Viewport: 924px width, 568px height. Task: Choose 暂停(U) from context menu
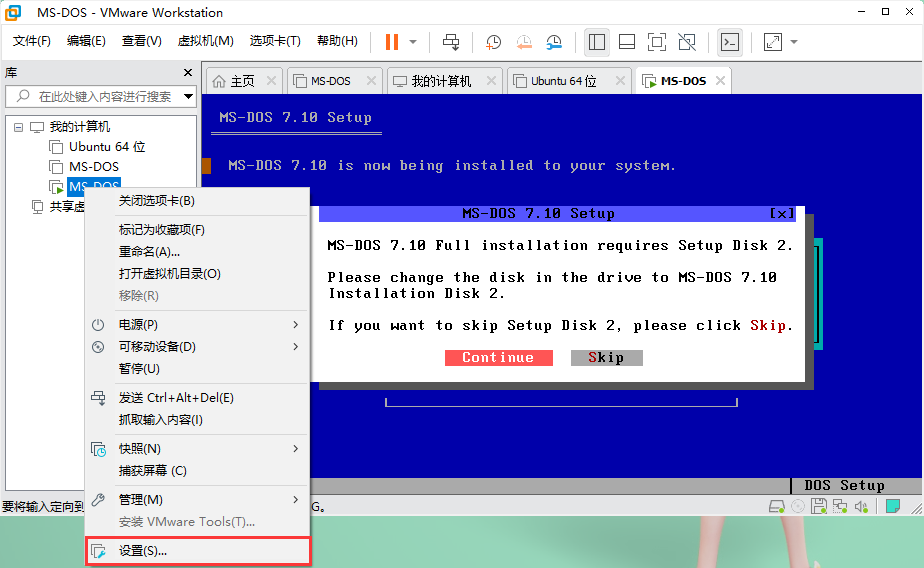(197, 369)
